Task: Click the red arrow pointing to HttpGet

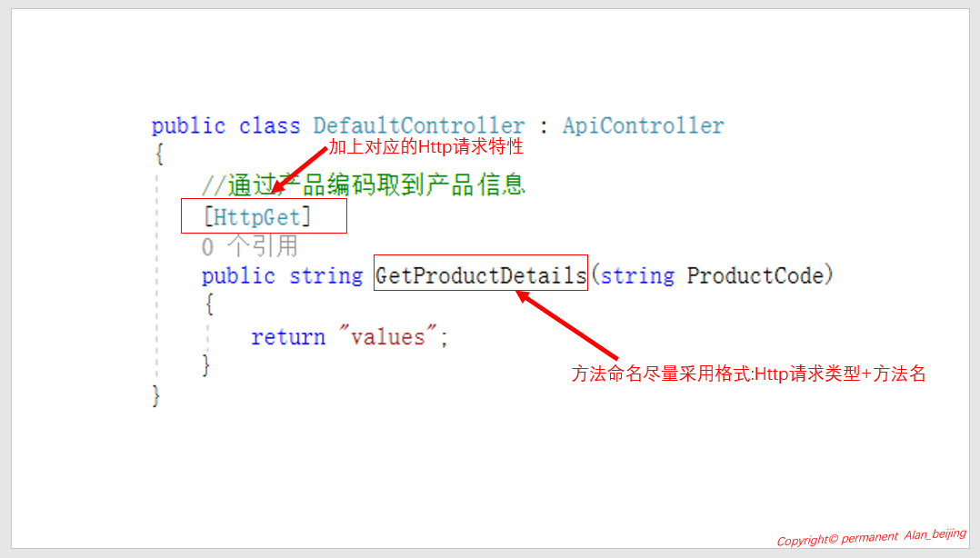Action: [x=299, y=170]
